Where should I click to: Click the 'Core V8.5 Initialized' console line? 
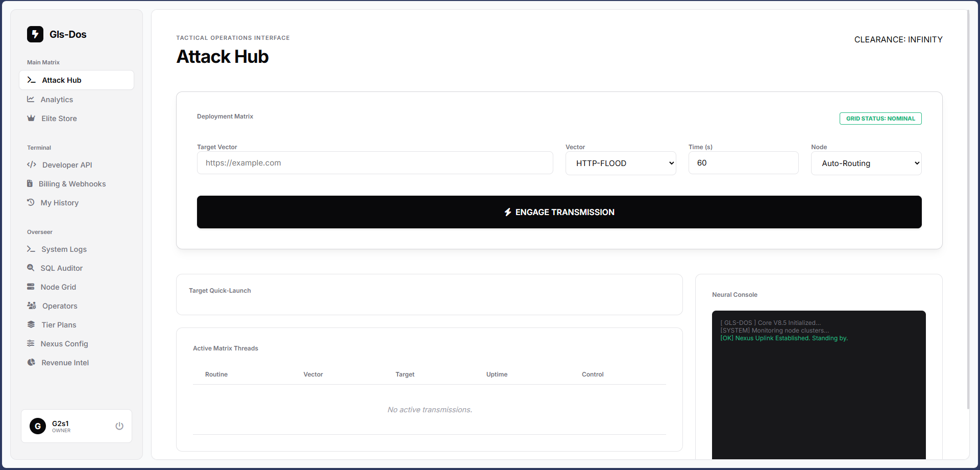[x=771, y=323]
